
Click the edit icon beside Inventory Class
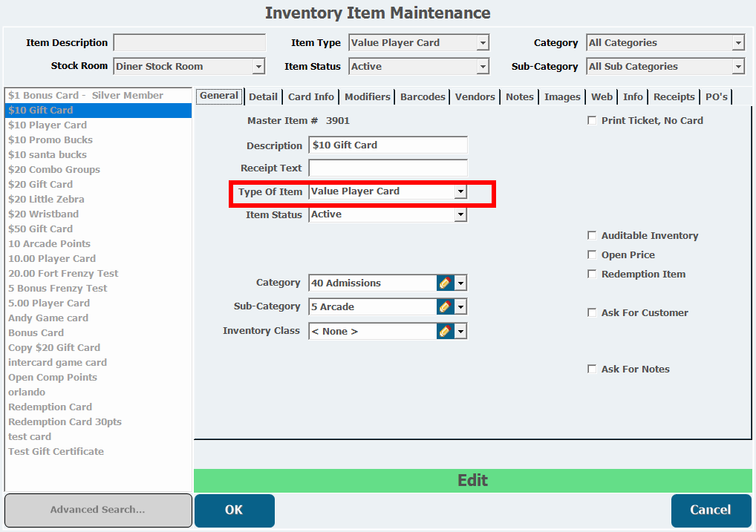coord(445,331)
